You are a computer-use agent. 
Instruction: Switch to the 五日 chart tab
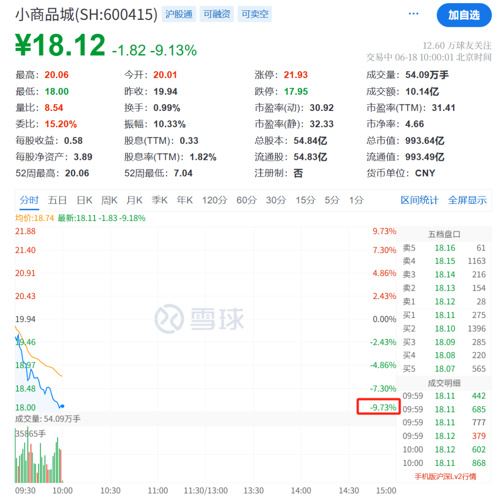pyautogui.click(x=57, y=200)
